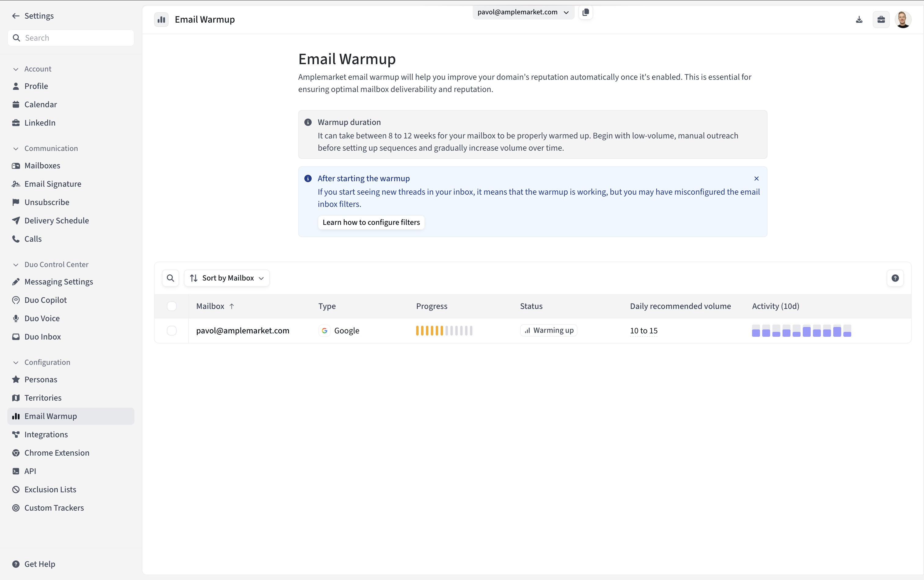Open the help question mark above table
Screen dimensions: 924x580
tap(895, 278)
